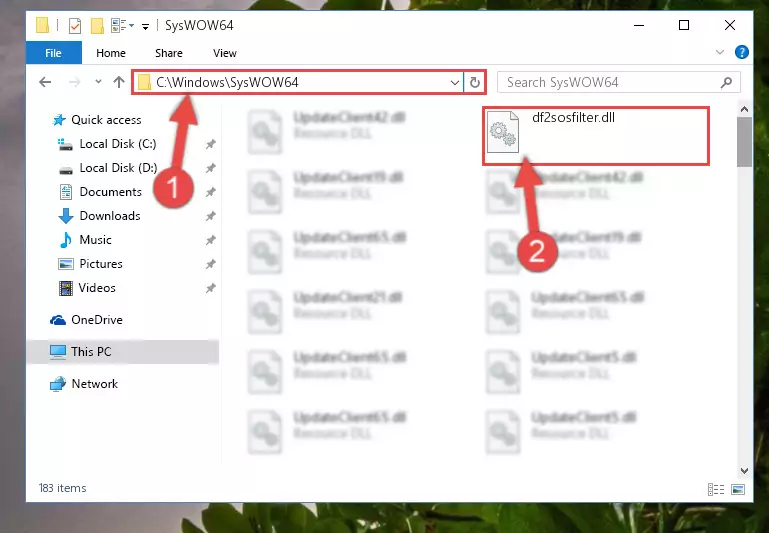Click the 183 items status text
Viewport: 769px width, 533px height.
point(62,488)
